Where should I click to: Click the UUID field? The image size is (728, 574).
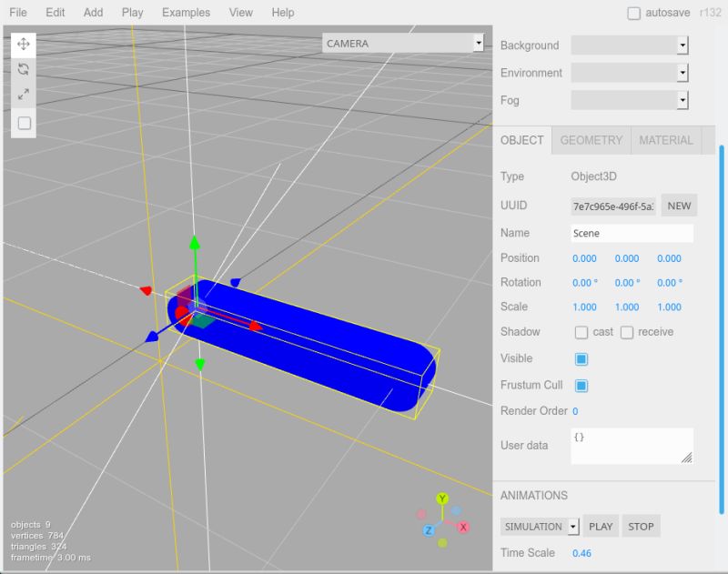[612, 206]
